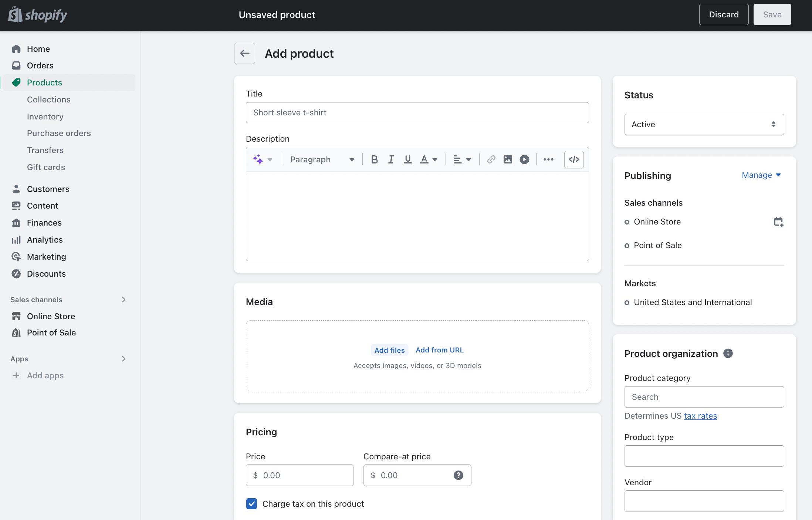Open the Paragraph style dropdown

tap(322, 159)
